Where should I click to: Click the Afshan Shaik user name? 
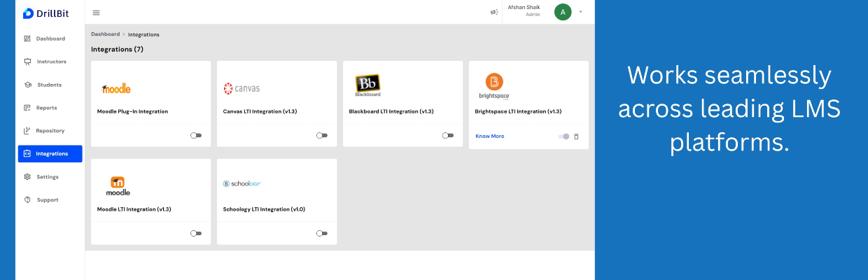point(524,8)
